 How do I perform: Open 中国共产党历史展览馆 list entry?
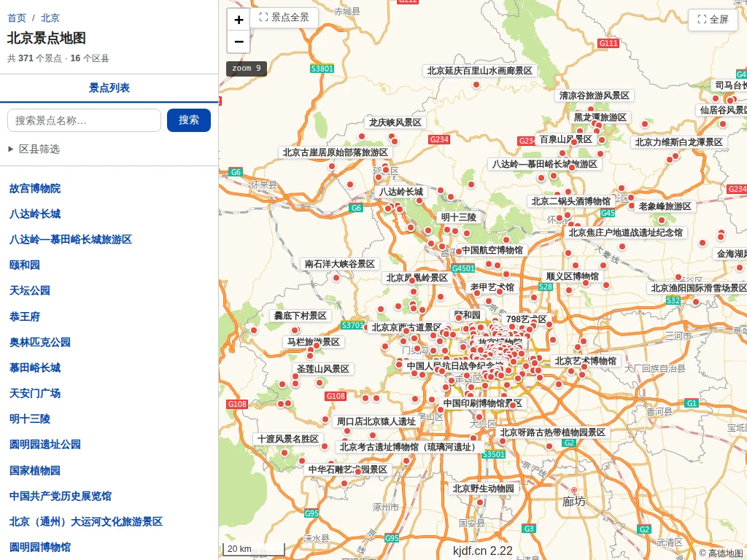coord(60,496)
